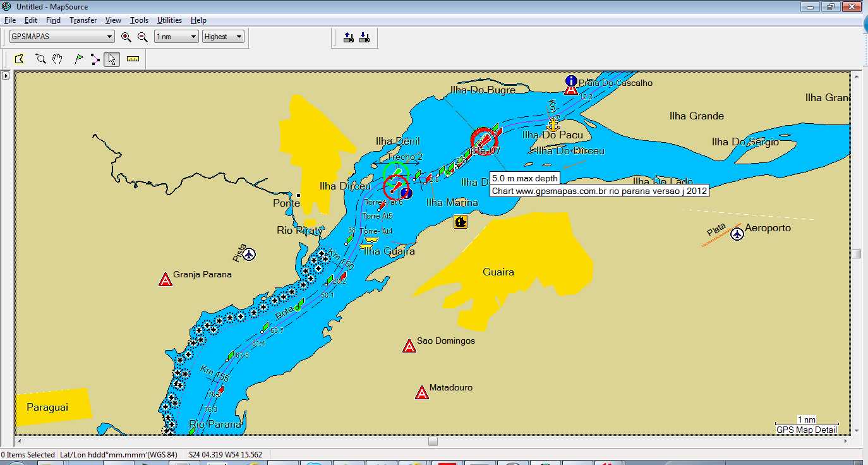Viewport: 868px width, 465px height.
Task: Click the Guaira city label on map
Action: point(498,272)
